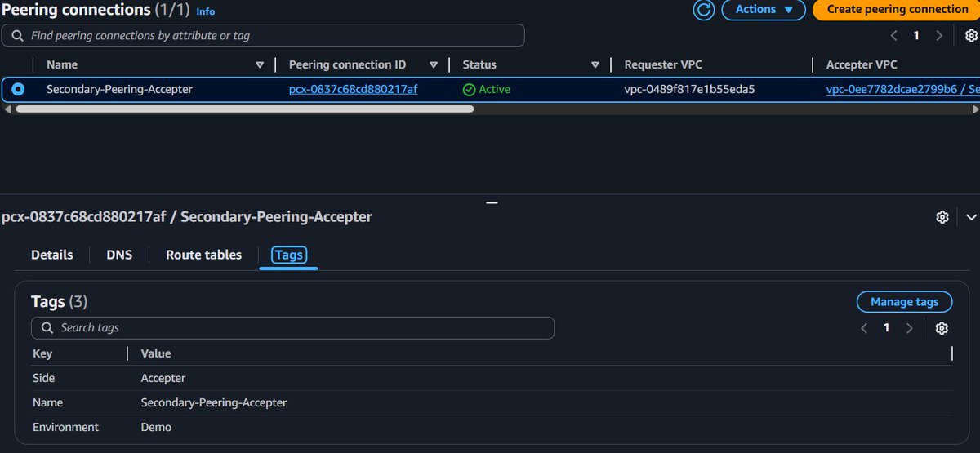Switch to the Route tables tab
The height and width of the screenshot is (453, 980).
[x=203, y=255]
